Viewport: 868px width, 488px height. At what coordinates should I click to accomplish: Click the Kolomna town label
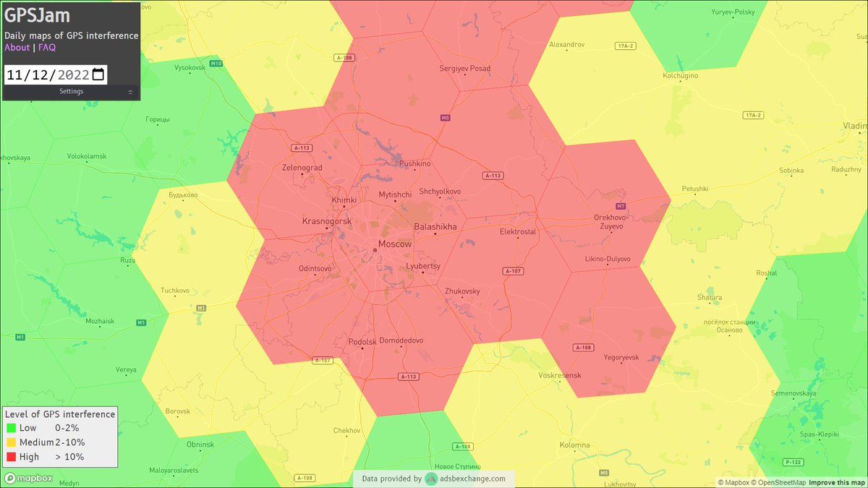coord(574,445)
